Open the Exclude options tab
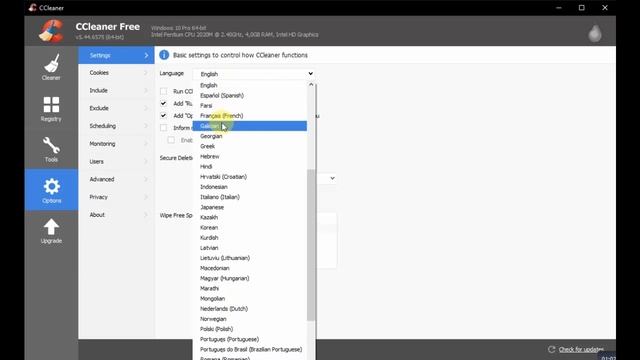 click(116, 108)
